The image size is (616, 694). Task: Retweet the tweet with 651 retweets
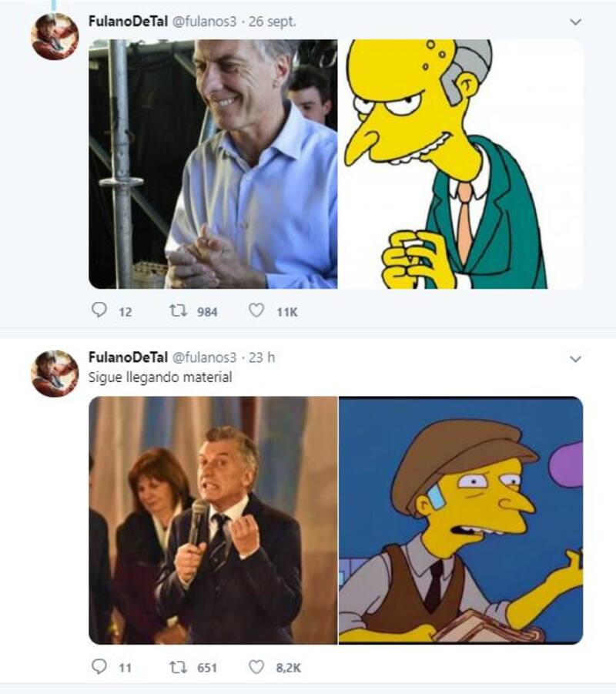point(177,667)
